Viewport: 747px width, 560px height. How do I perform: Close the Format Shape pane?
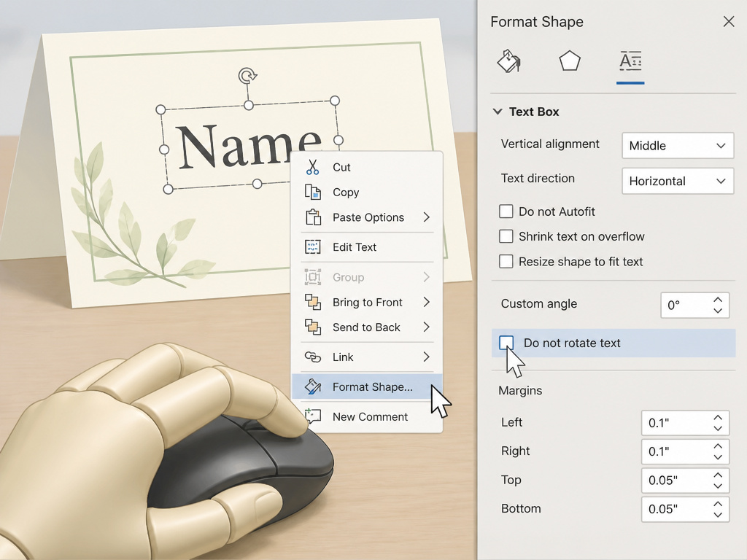[x=729, y=21]
